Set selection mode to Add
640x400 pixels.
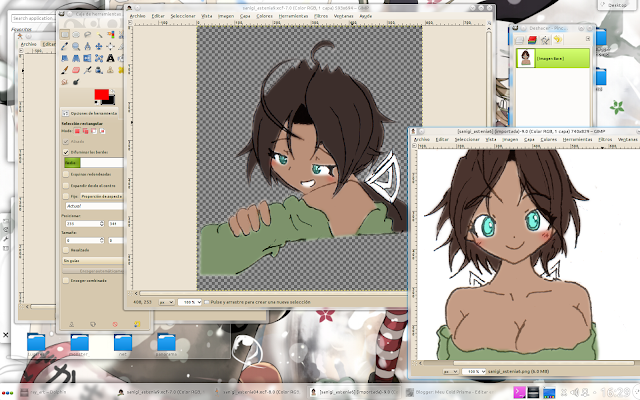85,131
